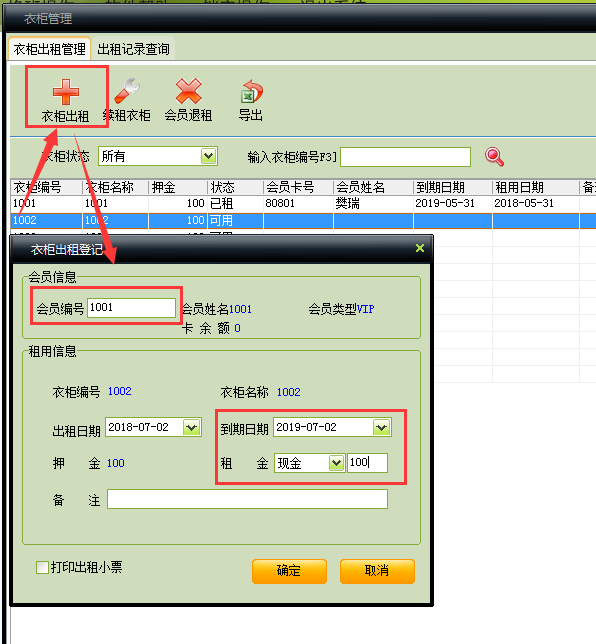Click the 会员退租 red X icon
The width and height of the screenshot is (596, 644).
point(189,91)
